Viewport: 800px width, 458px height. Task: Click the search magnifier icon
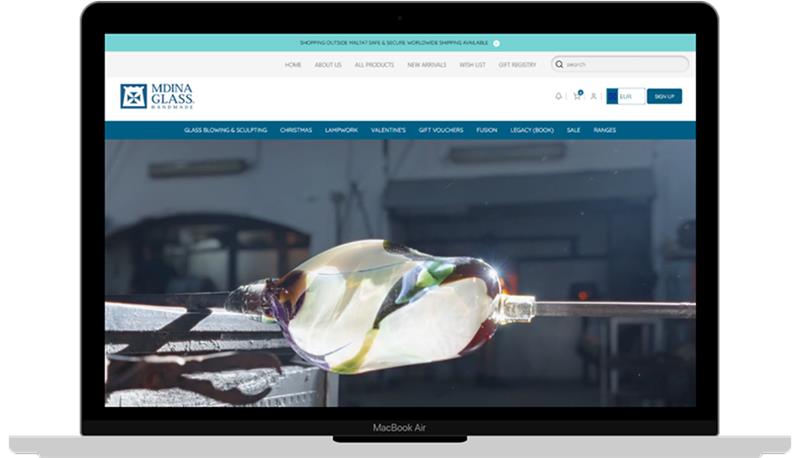[x=560, y=64]
